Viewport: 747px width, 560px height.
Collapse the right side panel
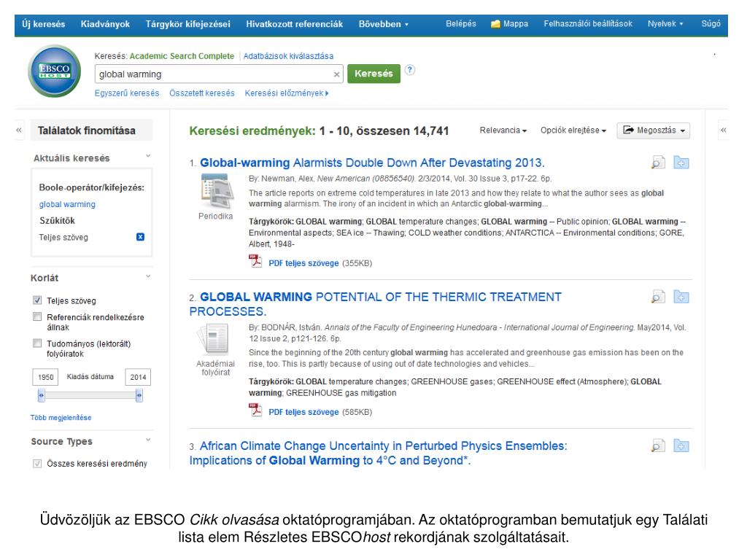(x=723, y=130)
